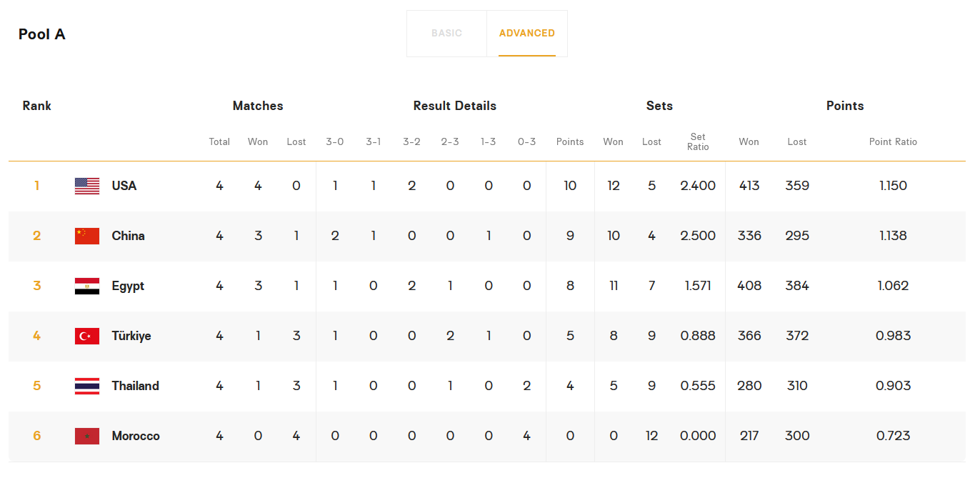Click the Pool A heading

click(42, 34)
